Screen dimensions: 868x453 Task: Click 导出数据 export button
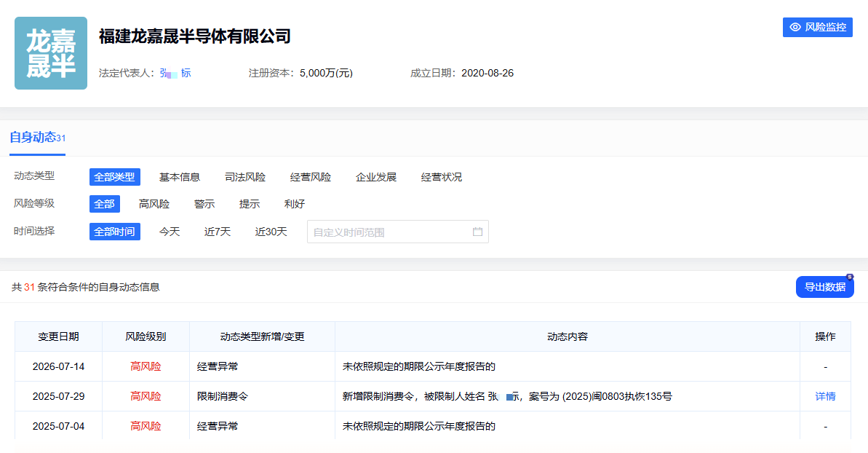(x=825, y=287)
